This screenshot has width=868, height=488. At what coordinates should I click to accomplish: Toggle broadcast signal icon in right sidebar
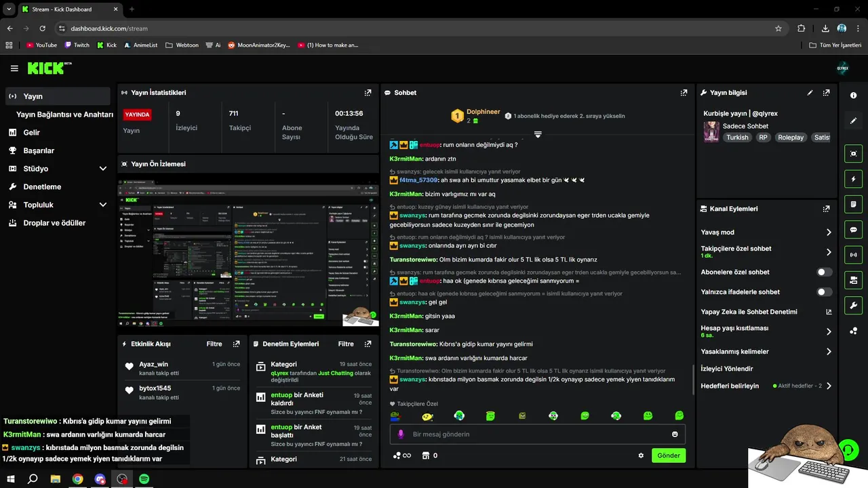point(853,255)
